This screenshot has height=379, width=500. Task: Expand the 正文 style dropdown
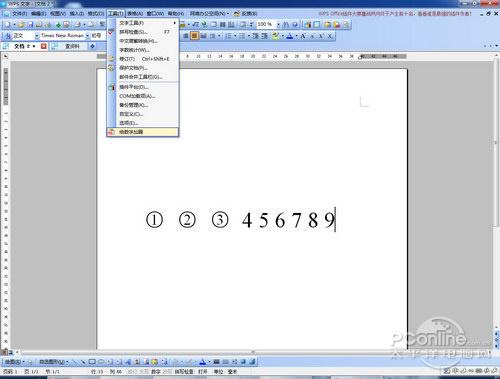coord(37,36)
